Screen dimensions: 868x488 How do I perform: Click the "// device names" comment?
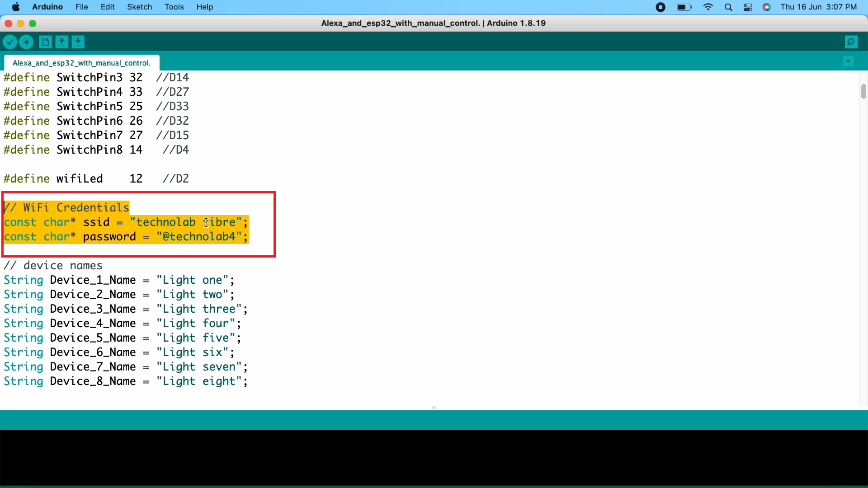tap(53, 266)
